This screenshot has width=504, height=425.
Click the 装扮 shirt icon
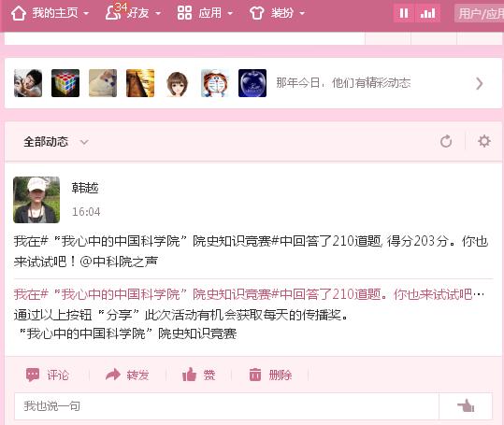[256, 13]
